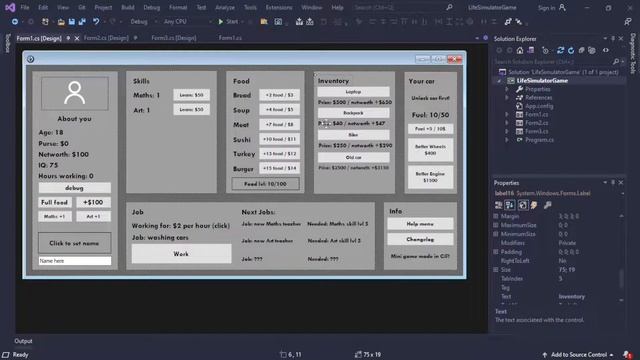640x360 pixels.
Task: Select the Changelog button on the form
Action: 420,239
